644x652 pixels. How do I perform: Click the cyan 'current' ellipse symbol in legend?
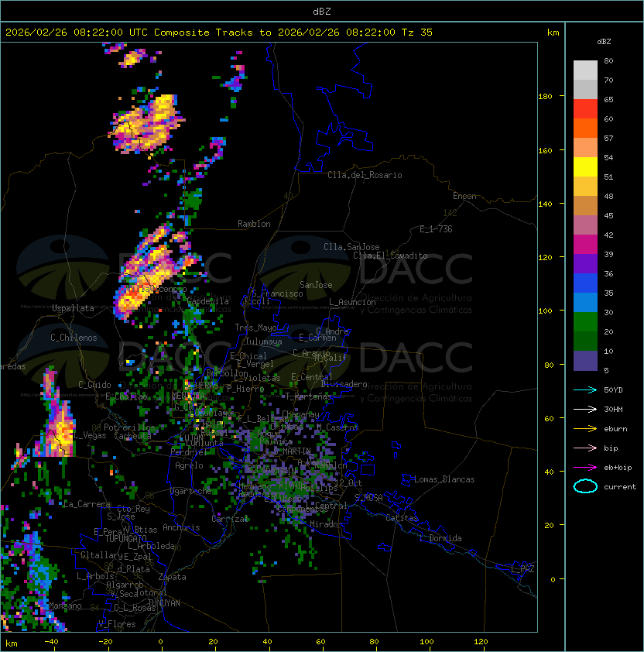click(585, 486)
